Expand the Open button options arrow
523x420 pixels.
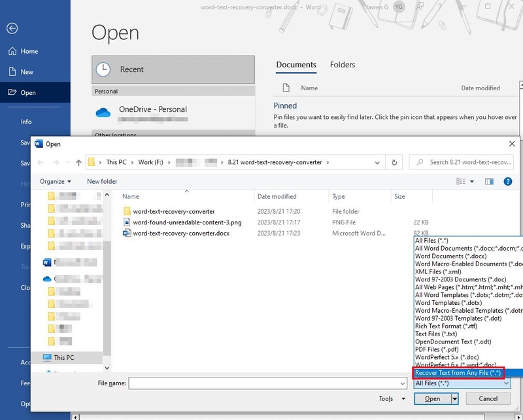coord(454,398)
